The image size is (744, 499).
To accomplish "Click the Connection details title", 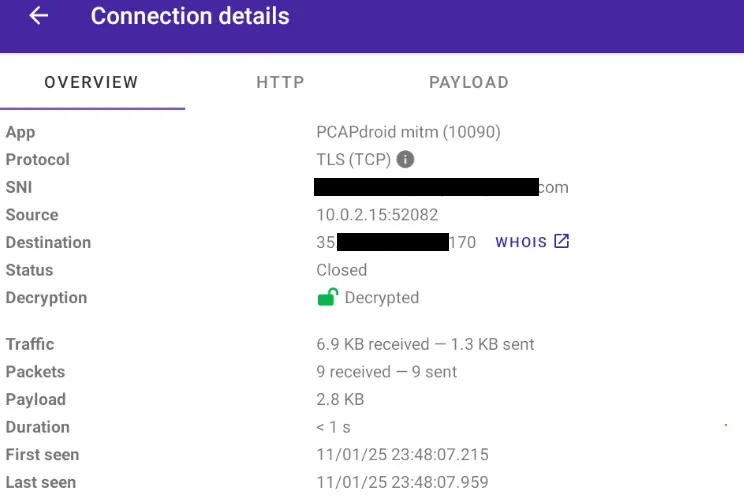I will [190, 16].
